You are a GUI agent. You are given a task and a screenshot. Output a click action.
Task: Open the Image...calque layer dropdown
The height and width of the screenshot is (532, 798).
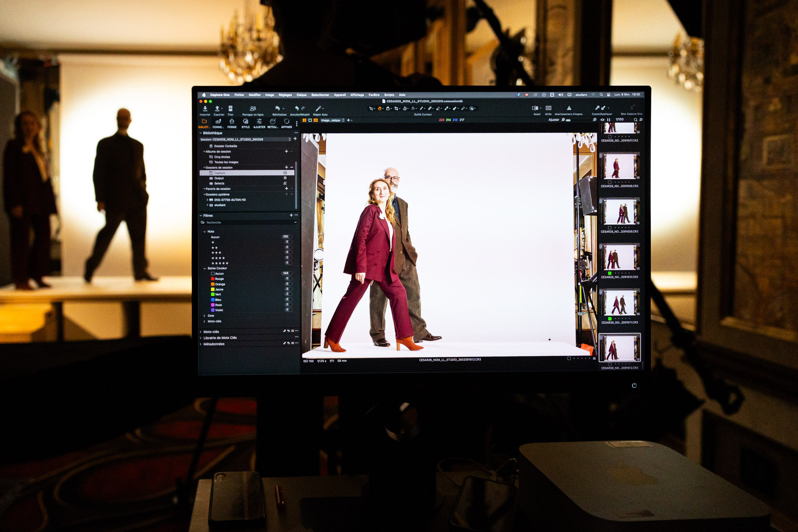332,120
